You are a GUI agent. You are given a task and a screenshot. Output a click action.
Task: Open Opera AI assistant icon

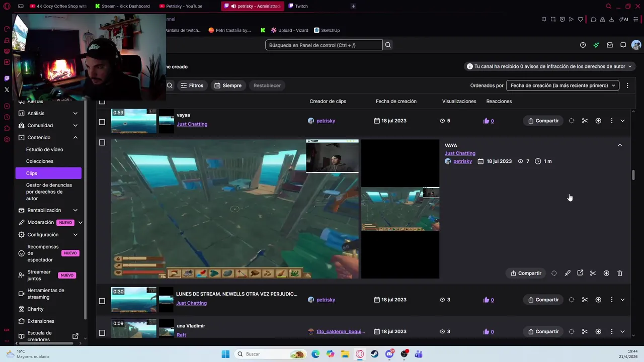[624, 19]
